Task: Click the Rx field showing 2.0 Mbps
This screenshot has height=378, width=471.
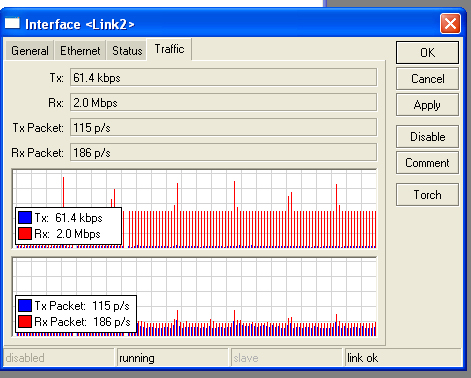Action: (223, 102)
